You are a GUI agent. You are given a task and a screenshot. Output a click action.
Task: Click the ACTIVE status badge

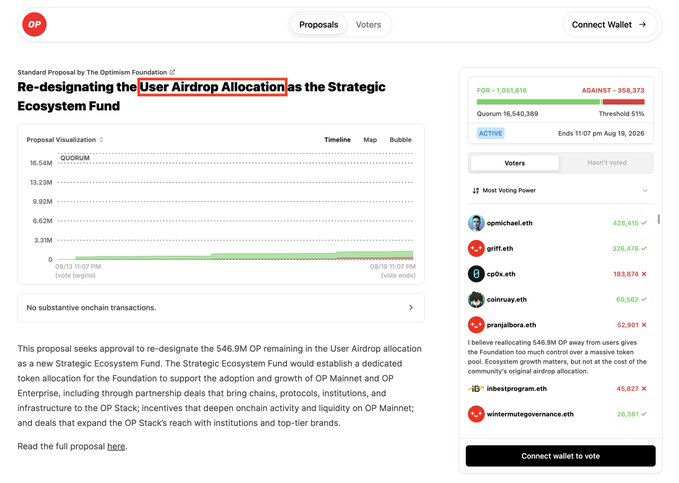point(490,133)
